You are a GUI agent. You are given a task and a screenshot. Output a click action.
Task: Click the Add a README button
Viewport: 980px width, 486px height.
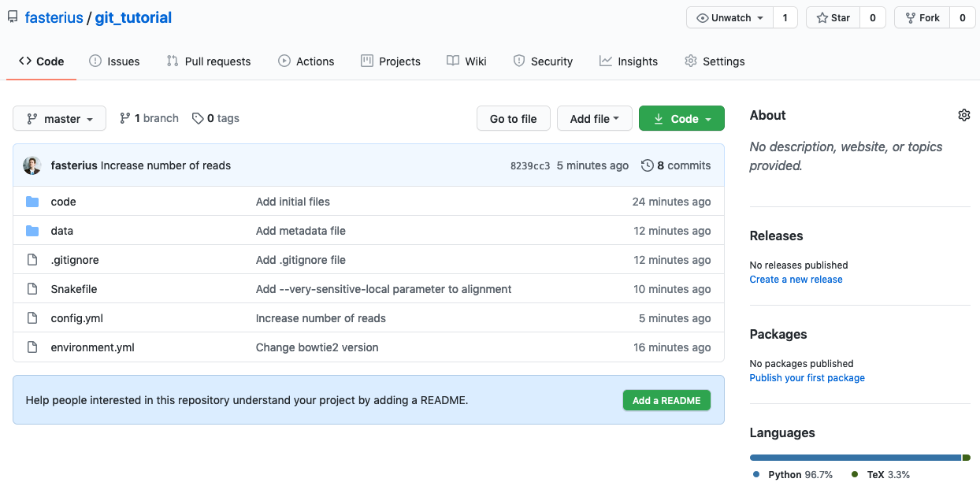666,400
